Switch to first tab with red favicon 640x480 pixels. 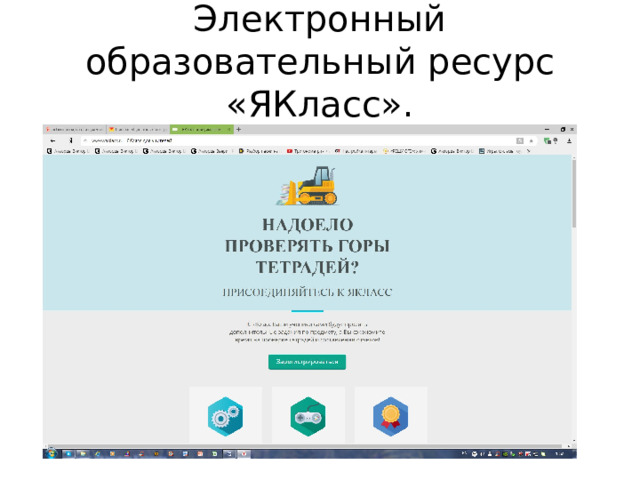point(74,129)
